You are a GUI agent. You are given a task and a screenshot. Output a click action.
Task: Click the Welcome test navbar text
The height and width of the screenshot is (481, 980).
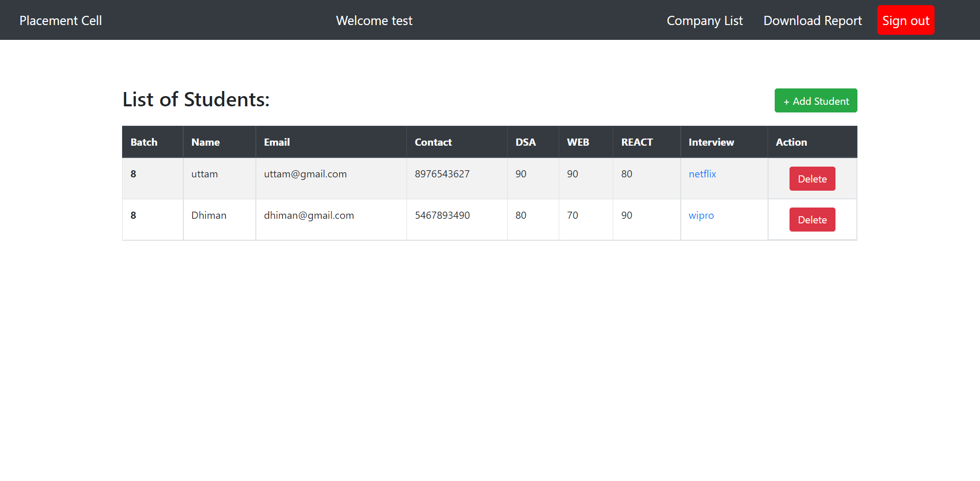(374, 20)
